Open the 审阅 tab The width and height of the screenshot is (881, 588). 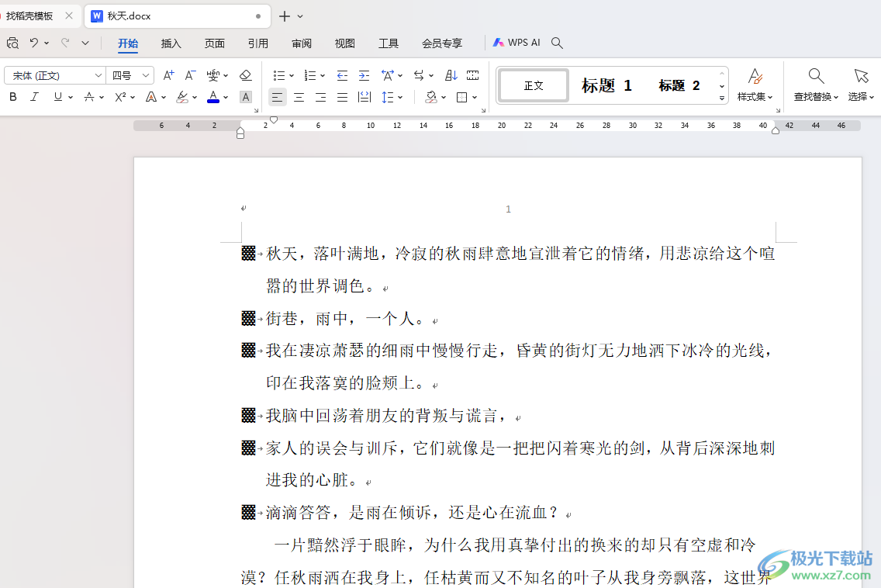click(302, 43)
